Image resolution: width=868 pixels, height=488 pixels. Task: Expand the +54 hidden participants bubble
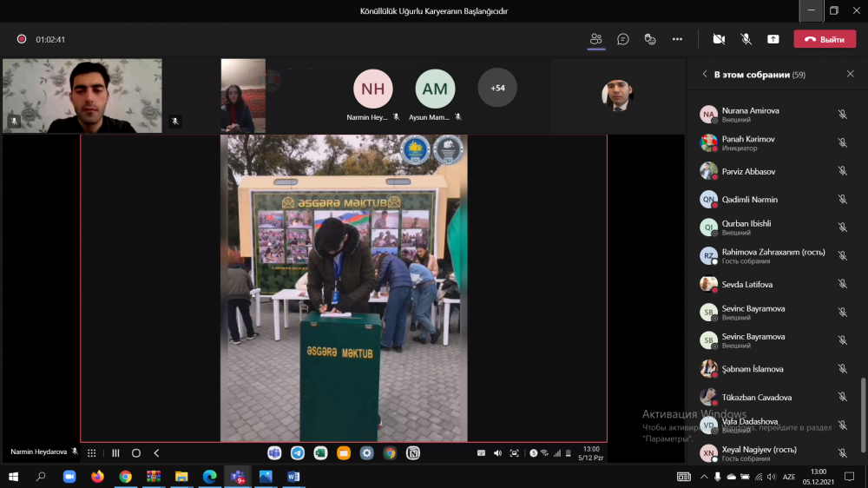[x=497, y=88]
